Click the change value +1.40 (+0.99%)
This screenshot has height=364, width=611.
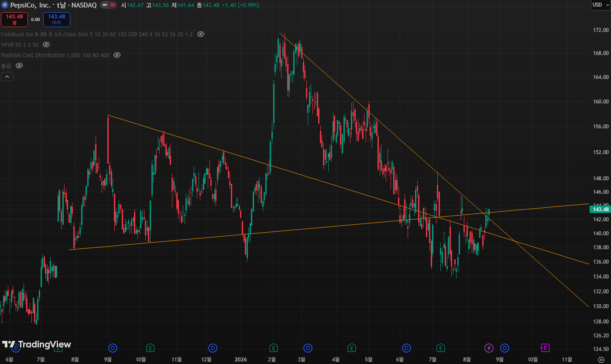[240, 5]
